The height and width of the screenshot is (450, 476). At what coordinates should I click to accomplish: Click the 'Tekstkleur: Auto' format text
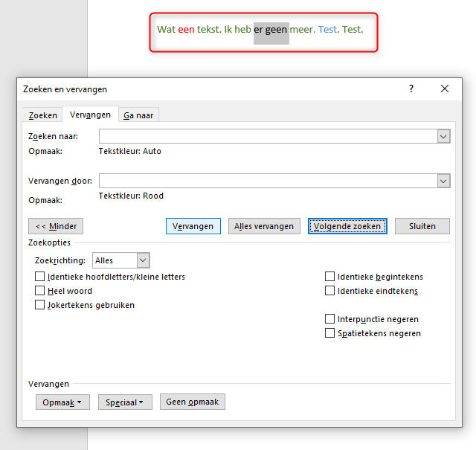130,151
